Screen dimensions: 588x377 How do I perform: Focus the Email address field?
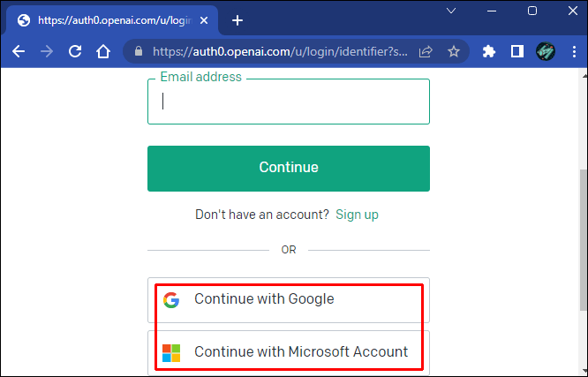click(x=288, y=102)
